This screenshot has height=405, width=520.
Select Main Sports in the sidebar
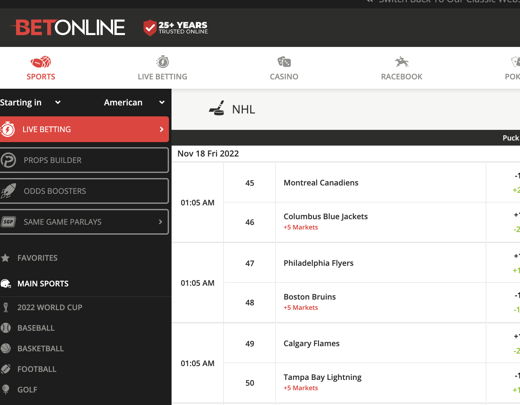43,284
